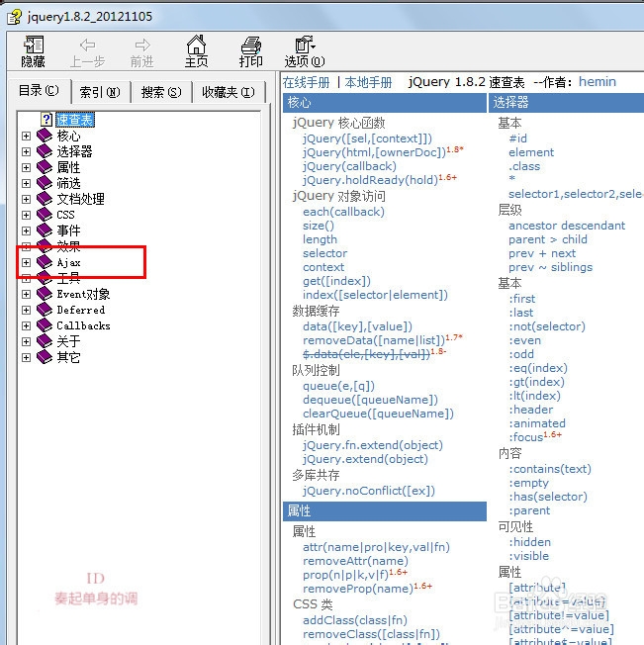Open the index([selector|element]) link
Screen dimensions: 644x645
click(x=376, y=295)
